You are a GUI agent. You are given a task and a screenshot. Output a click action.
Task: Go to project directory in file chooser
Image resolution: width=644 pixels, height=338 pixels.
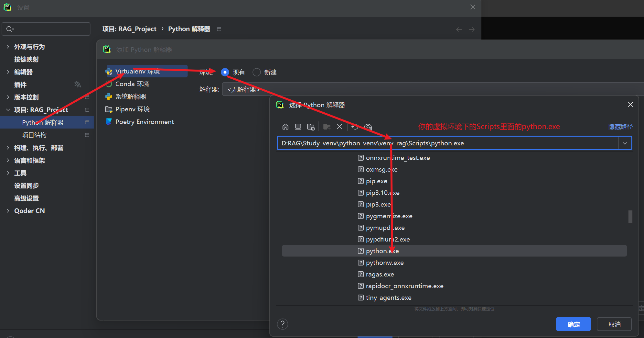pyautogui.click(x=311, y=127)
